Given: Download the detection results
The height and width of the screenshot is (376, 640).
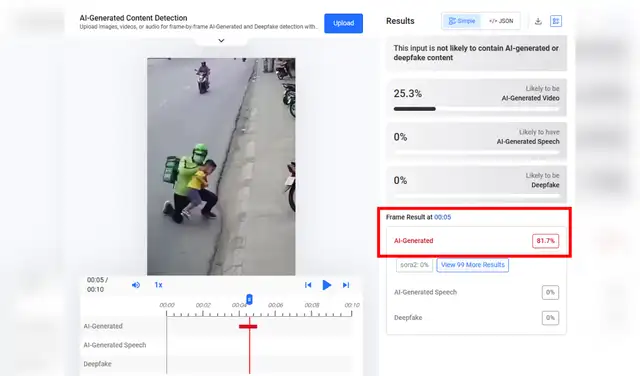Looking at the screenshot, I should pyautogui.click(x=538, y=21).
